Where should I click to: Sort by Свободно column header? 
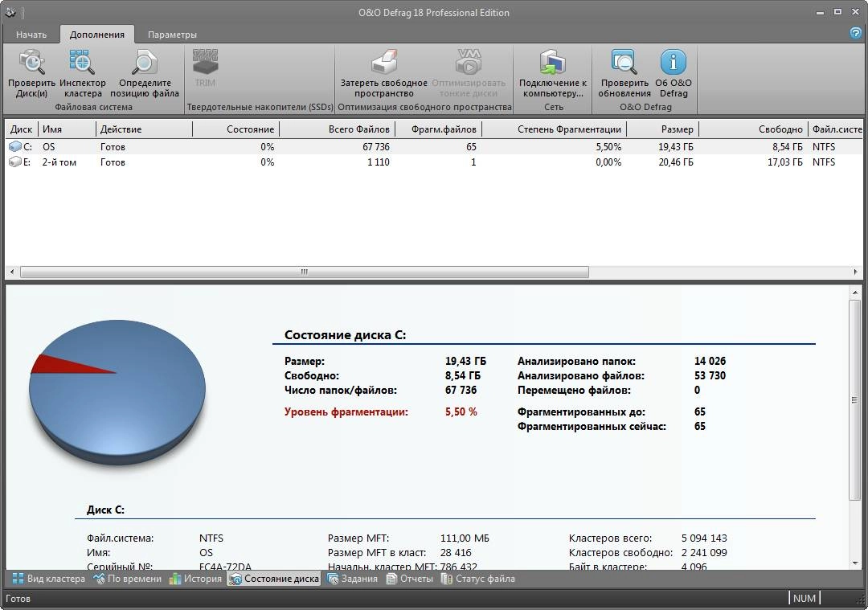click(753, 129)
